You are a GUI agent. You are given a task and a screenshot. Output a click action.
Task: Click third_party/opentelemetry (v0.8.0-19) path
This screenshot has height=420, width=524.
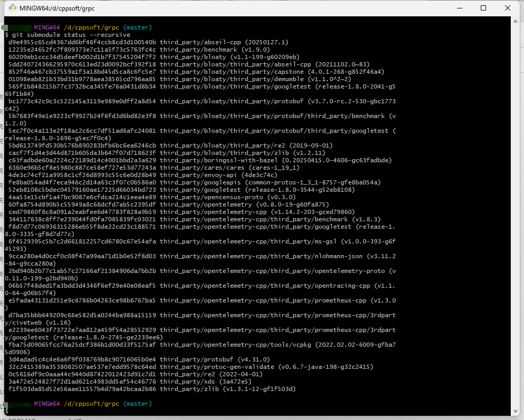click(x=206, y=204)
